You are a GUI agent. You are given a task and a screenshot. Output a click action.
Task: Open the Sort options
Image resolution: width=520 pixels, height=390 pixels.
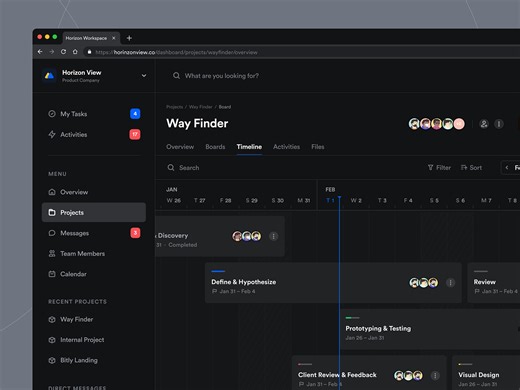[471, 168]
